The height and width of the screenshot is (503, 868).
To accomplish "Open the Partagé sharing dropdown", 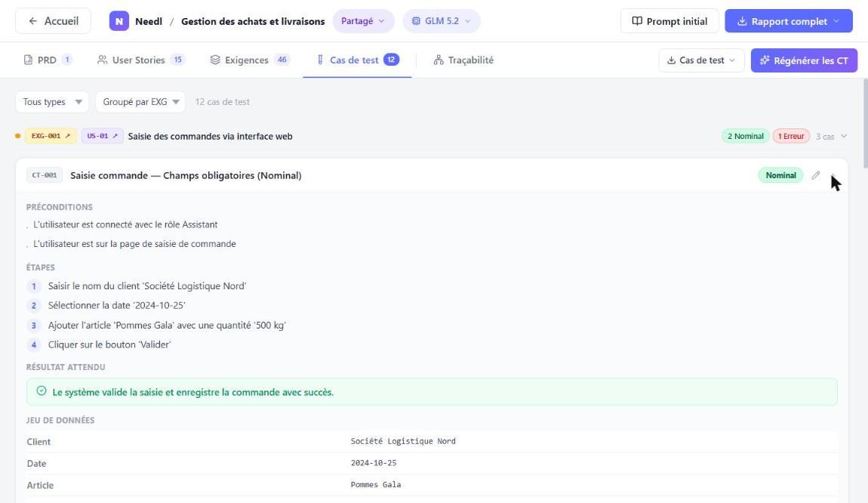I will tap(363, 21).
